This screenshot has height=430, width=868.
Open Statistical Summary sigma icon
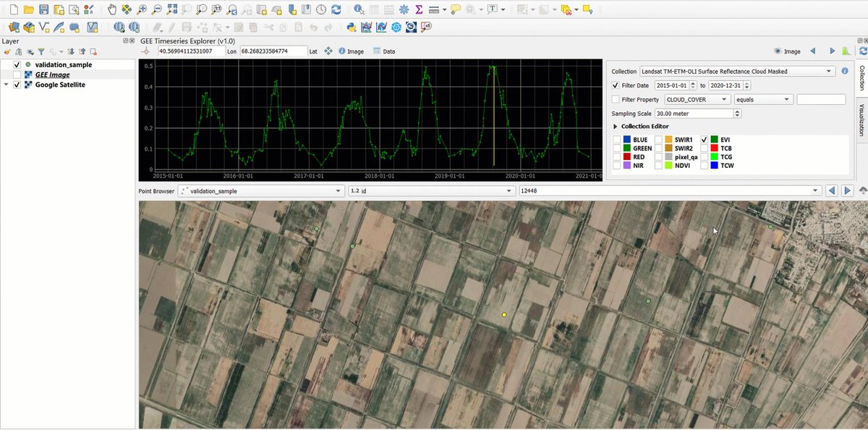[419, 9]
